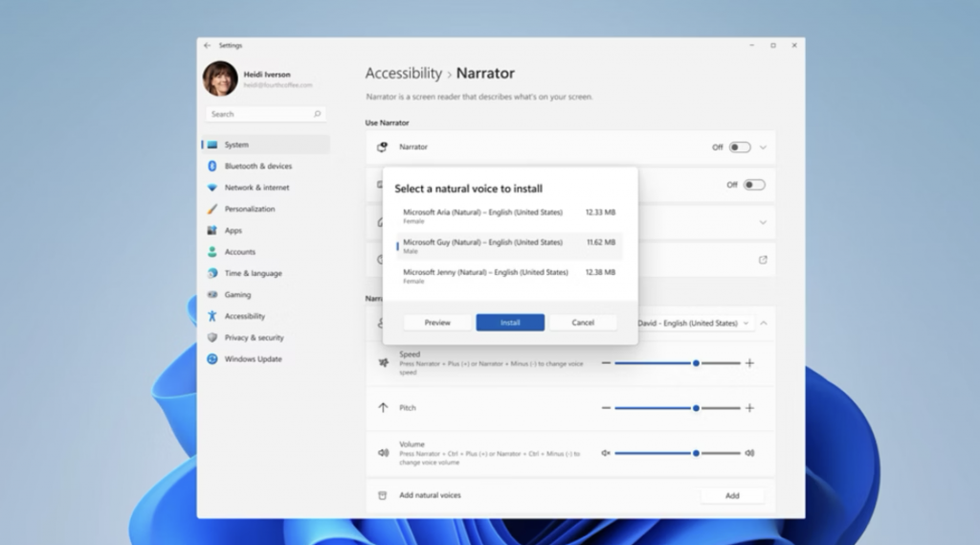Click the Privacy & security shield icon
This screenshot has height=545, width=980.
pyautogui.click(x=212, y=337)
